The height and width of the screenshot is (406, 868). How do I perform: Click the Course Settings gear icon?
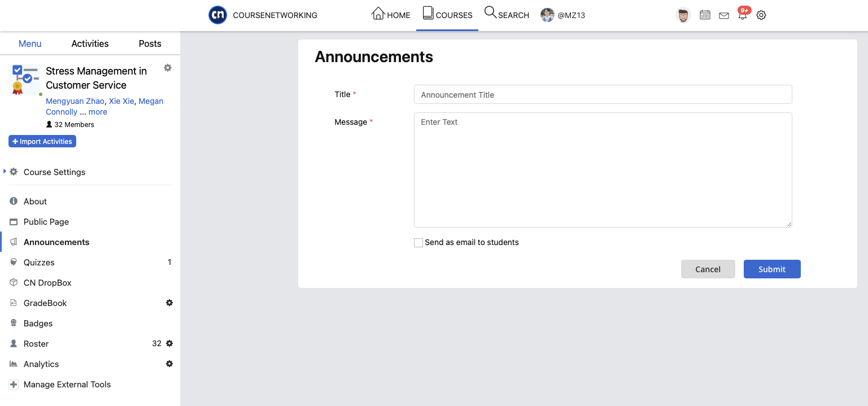point(14,172)
